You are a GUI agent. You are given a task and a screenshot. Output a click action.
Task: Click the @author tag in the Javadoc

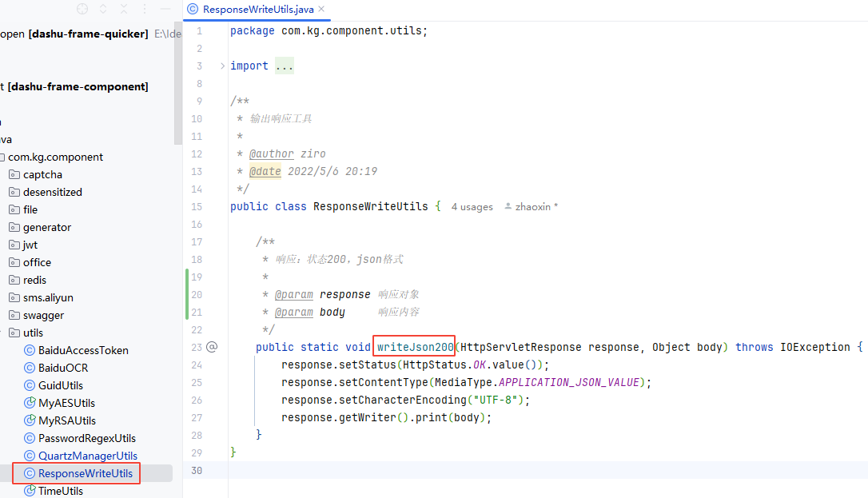coord(271,153)
